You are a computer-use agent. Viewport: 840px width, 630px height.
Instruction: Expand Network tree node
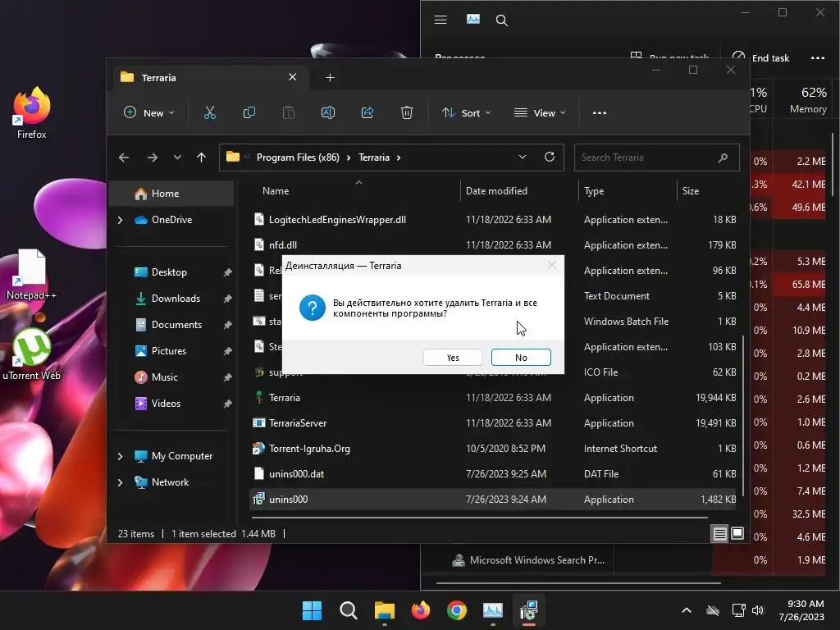click(x=120, y=482)
